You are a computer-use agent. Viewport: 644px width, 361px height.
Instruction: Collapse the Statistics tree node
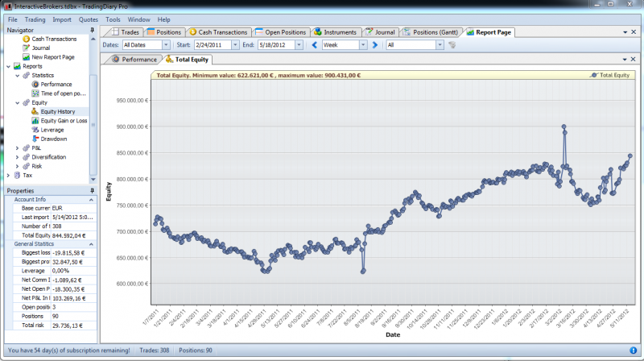pos(17,75)
